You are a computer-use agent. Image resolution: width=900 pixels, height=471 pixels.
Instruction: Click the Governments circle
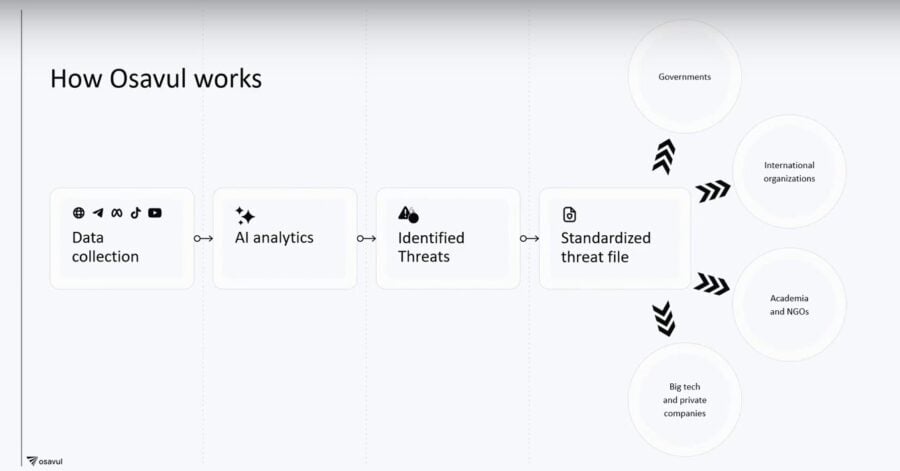684,76
